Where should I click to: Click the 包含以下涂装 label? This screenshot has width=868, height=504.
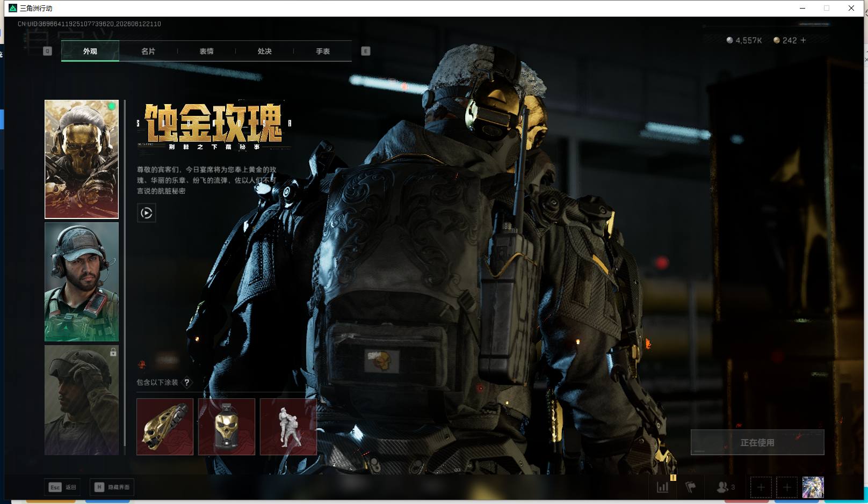157,382
